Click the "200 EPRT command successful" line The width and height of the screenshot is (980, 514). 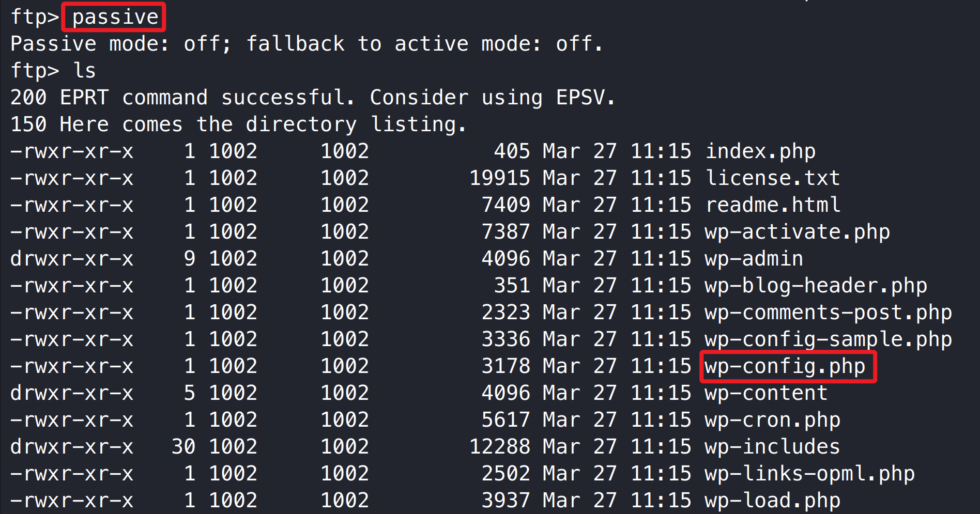pos(313,98)
